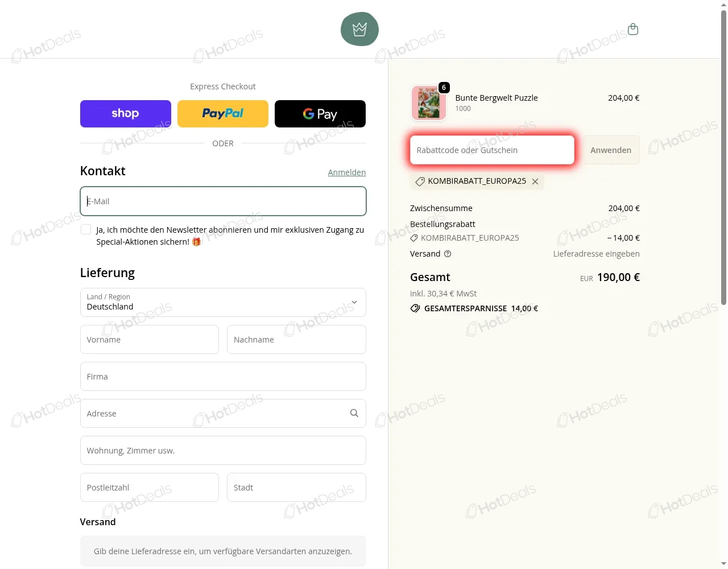Click the Express Checkout heading
The image size is (728, 569).
223,86
